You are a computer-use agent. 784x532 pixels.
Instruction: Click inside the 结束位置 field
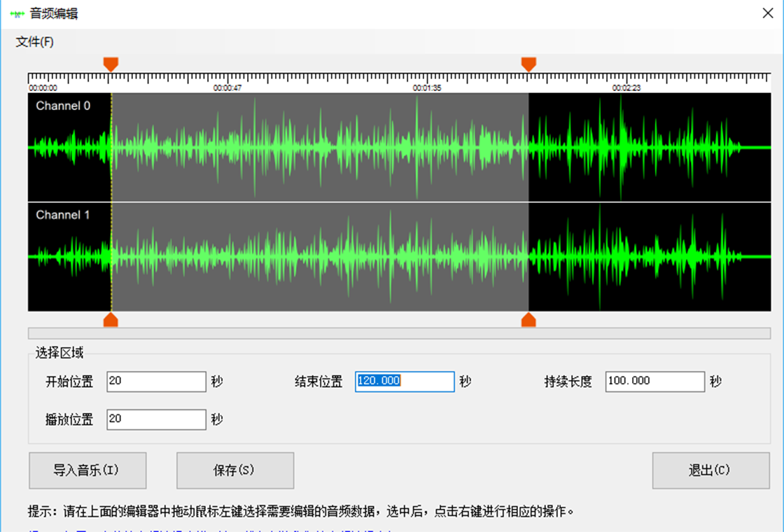(405, 381)
